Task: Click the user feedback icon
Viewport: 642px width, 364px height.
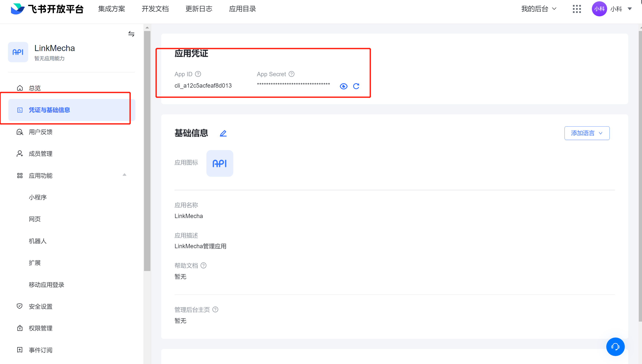Action: coord(20,132)
